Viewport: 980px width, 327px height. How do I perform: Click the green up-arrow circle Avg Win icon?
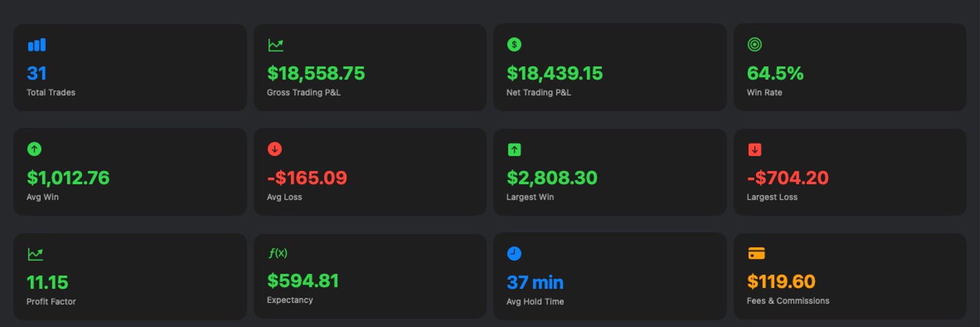click(x=35, y=149)
